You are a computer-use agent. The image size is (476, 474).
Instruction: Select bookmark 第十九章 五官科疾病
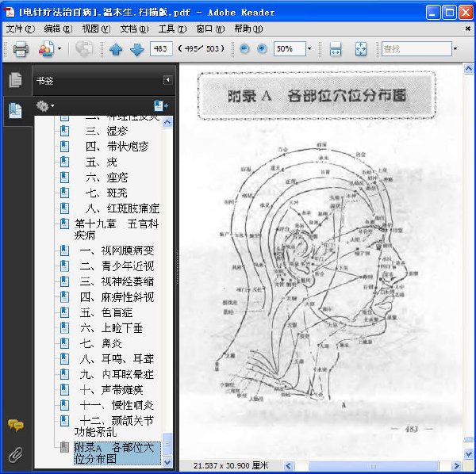(x=117, y=230)
